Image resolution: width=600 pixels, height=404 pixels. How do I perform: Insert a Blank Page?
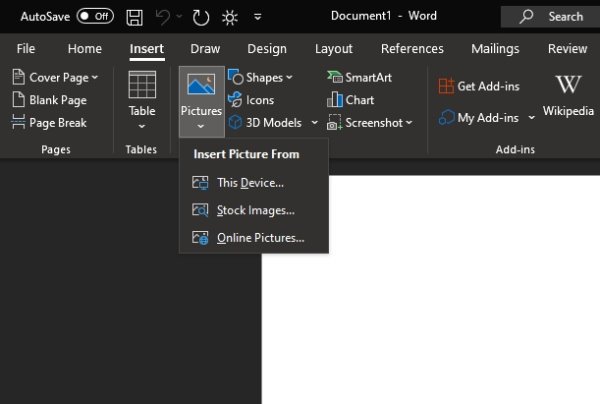(49, 100)
